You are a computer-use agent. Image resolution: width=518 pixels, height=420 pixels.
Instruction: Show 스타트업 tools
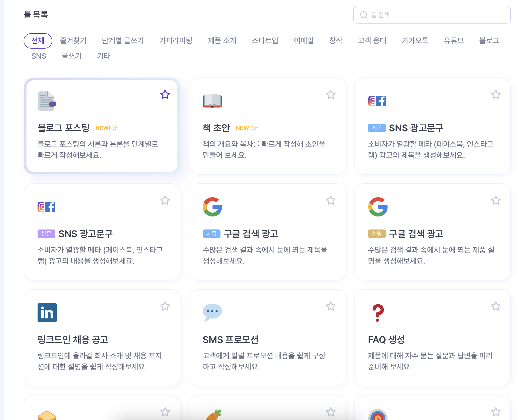click(265, 41)
